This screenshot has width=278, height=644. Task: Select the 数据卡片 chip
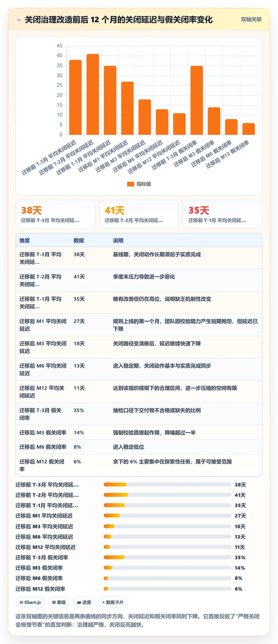113,602
